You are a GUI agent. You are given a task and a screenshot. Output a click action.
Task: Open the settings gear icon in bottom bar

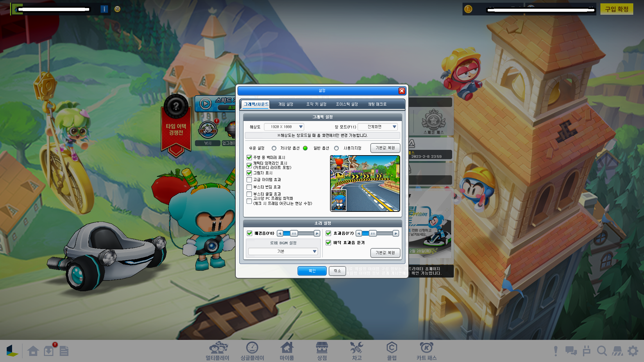click(633, 351)
